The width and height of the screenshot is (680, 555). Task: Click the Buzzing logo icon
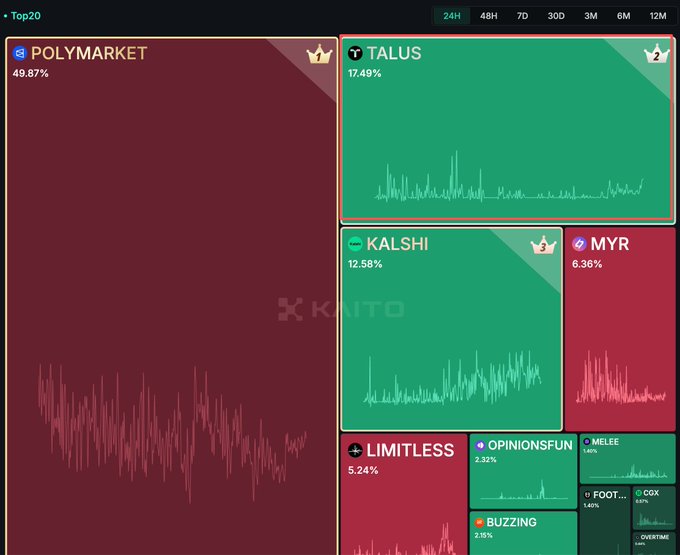tap(480, 522)
